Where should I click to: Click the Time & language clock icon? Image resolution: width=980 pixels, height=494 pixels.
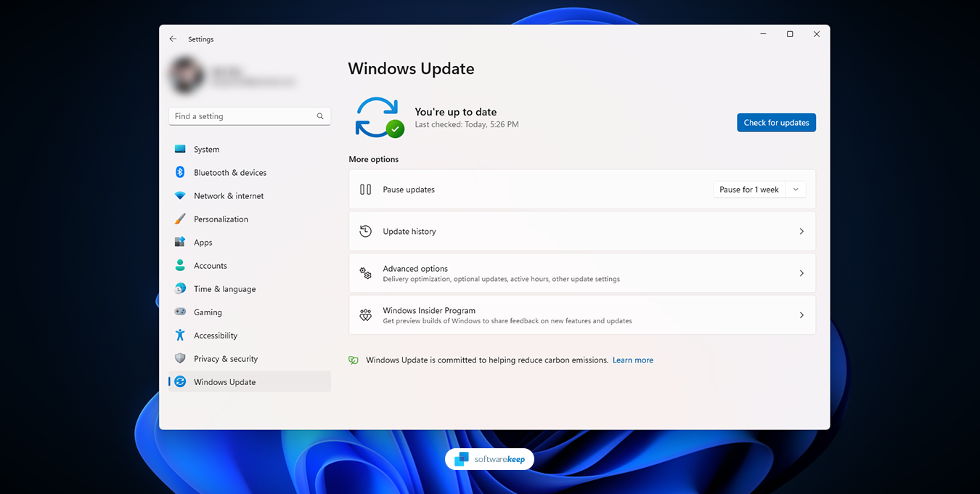pyautogui.click(x=180, y=288)
